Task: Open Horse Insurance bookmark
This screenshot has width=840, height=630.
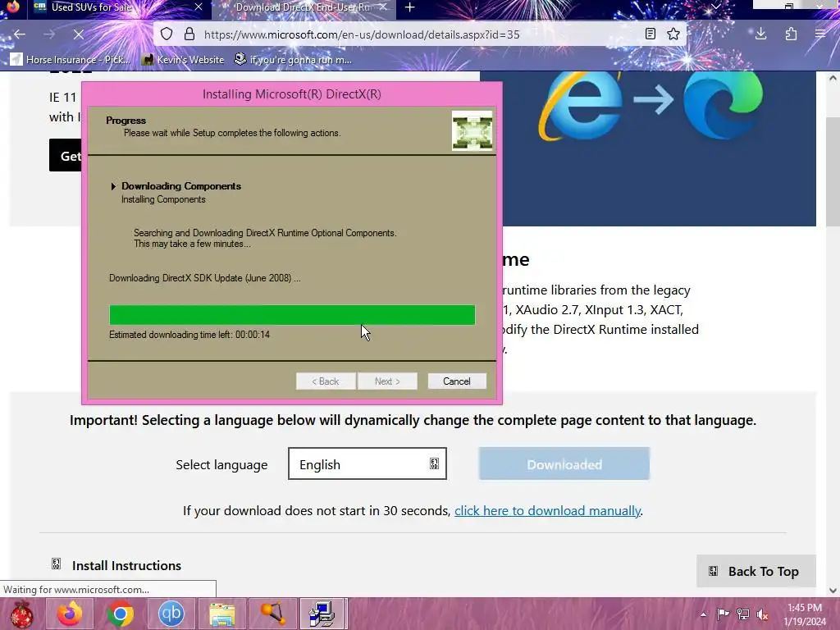Action: 71,59
